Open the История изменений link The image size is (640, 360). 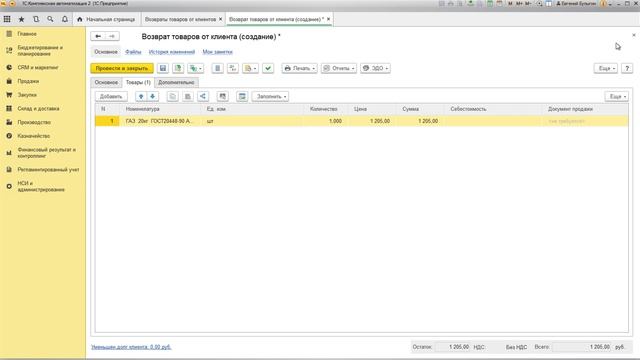click(171, 52)
